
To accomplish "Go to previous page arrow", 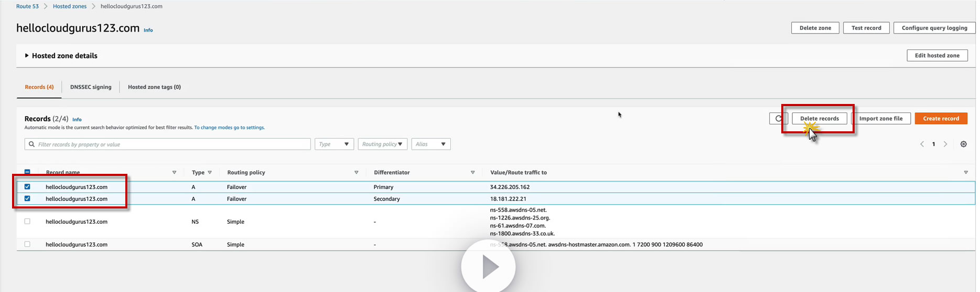I will (922, 144).
